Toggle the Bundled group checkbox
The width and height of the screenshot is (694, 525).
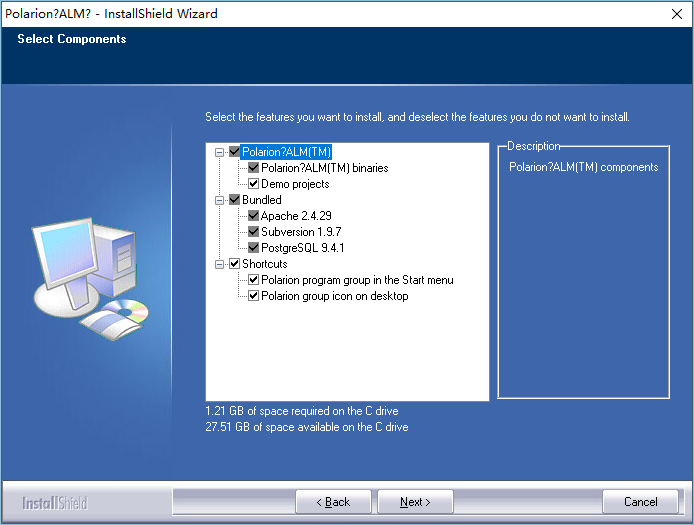tap(235, 200)
